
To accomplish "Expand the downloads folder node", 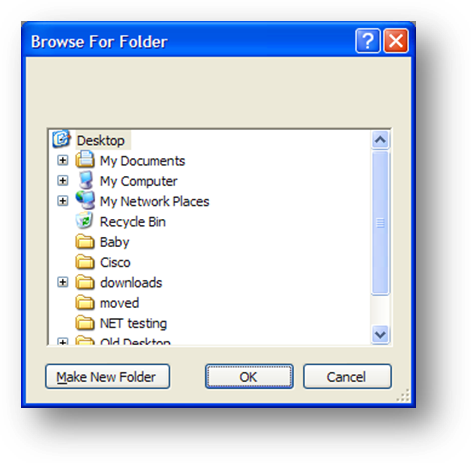I will pos(62,282).
